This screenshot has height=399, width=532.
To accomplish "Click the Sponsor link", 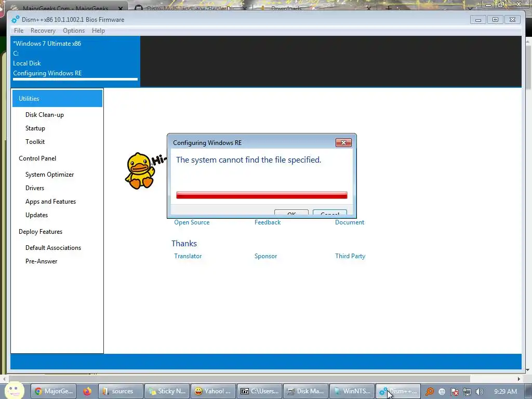I will coord(265,256).
